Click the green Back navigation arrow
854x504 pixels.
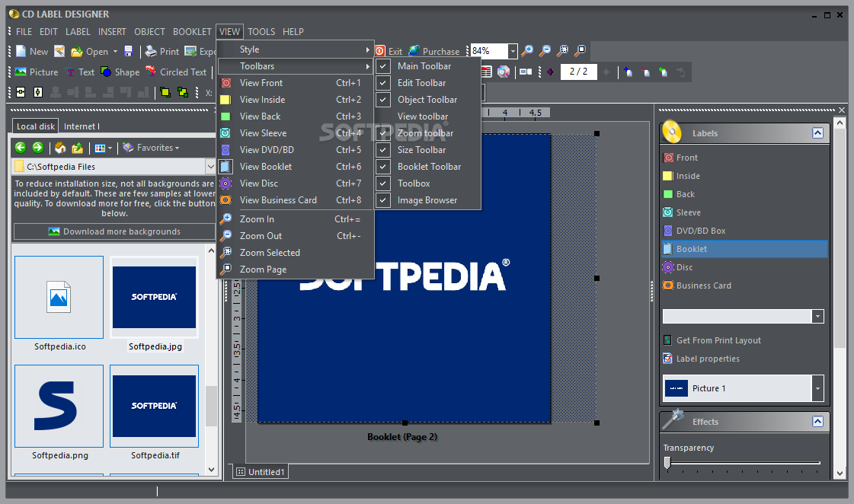click(21, 148)
